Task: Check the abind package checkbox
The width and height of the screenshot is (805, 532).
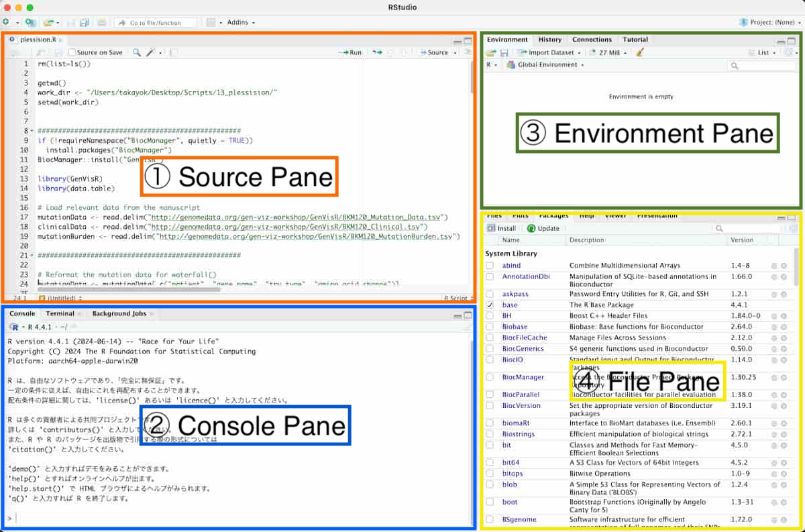Action: click(x=490, y=266)
